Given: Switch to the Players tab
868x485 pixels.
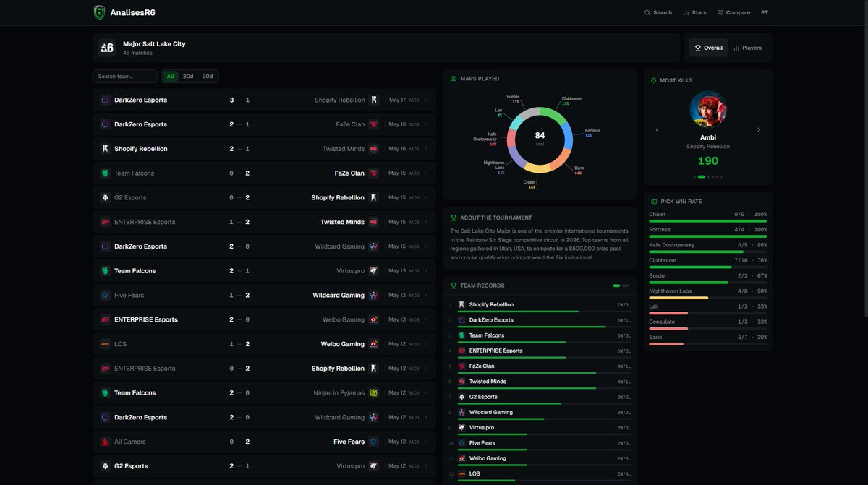Looking at the screenshot, I should pos(747,48).
